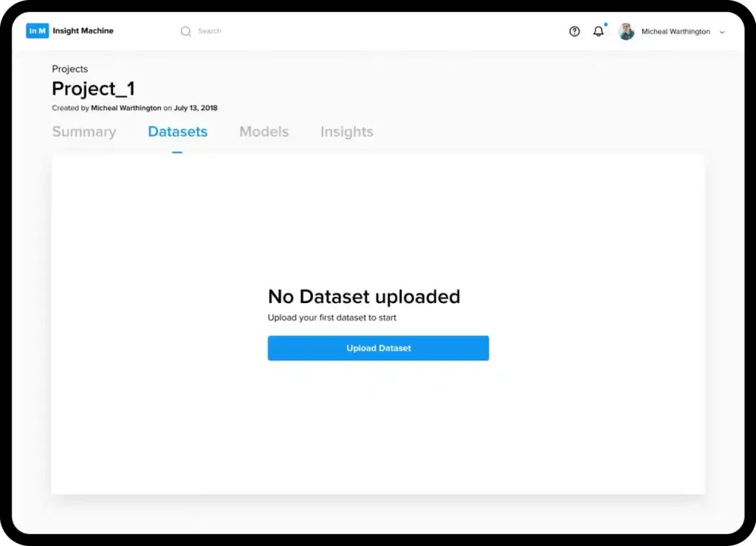
Task: Click the Upload your first dataset text
Action: click(331, 318)
